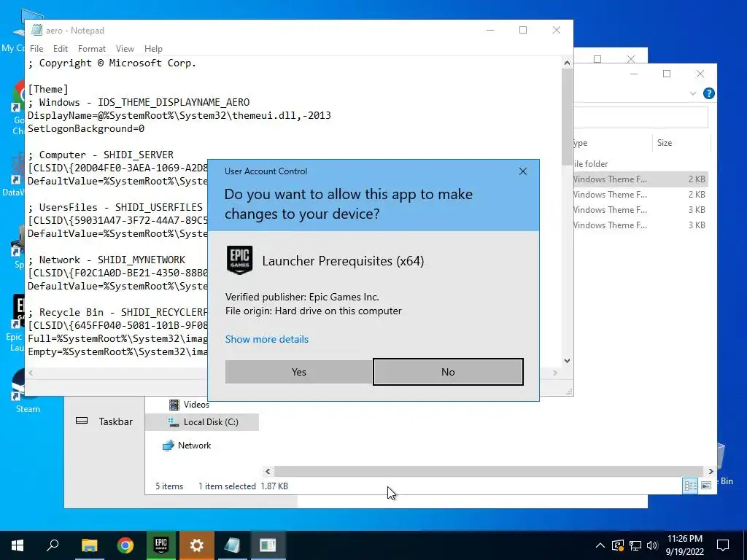Open Settings gear on taskbar
This screenshot has width=747, height=560.
[x=197, y=545]
